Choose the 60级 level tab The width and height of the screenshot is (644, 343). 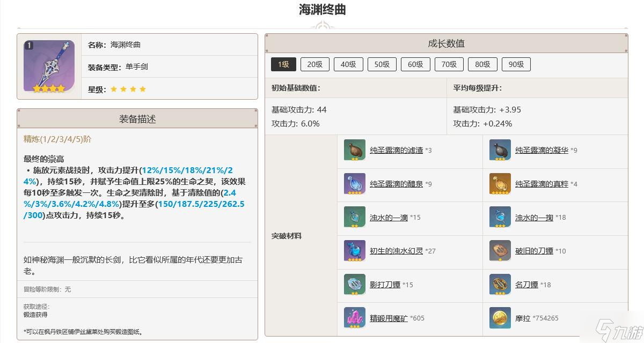pos(415,64)
